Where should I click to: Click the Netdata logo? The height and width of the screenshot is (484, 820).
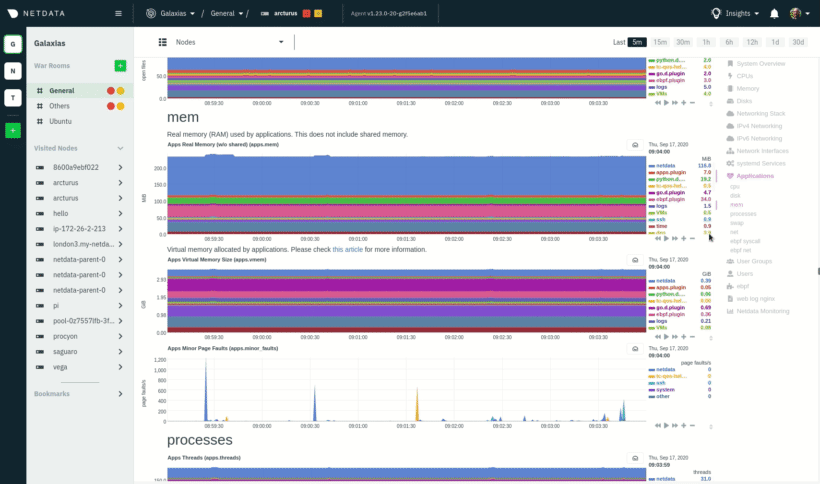click(36, 14)
